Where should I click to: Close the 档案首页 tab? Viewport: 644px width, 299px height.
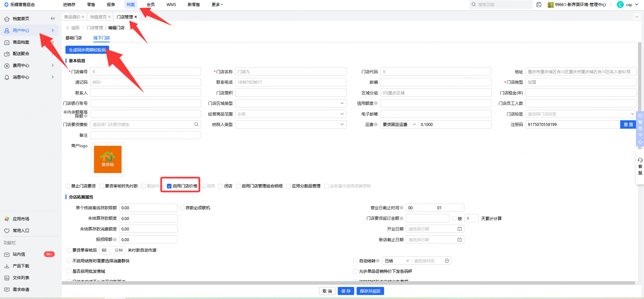pos(109,17)
